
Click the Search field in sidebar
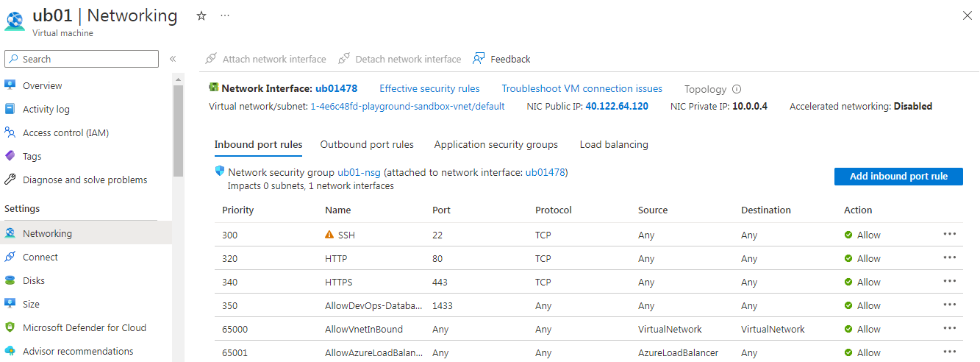[x=82, y=59]
